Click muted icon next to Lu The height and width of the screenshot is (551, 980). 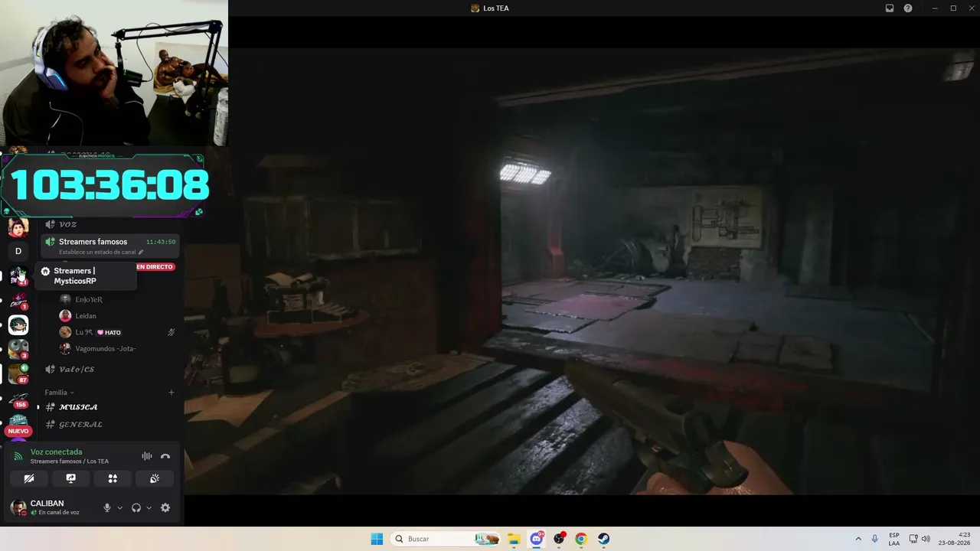tap(171, 332)
